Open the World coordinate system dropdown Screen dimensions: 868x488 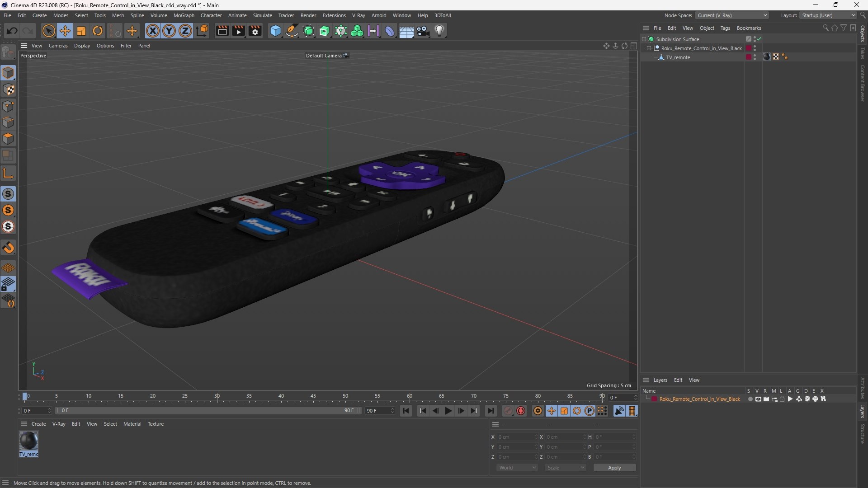click(x=517, y=468)
